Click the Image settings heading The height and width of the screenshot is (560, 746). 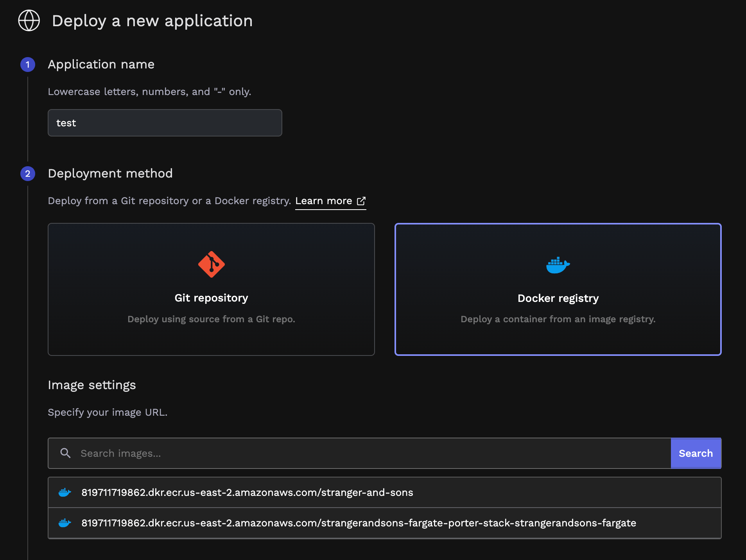92,385
